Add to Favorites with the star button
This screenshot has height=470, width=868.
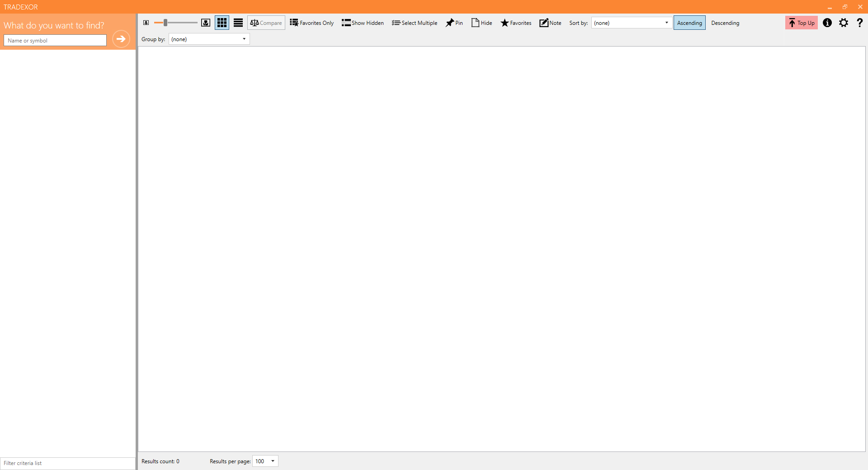516,23
